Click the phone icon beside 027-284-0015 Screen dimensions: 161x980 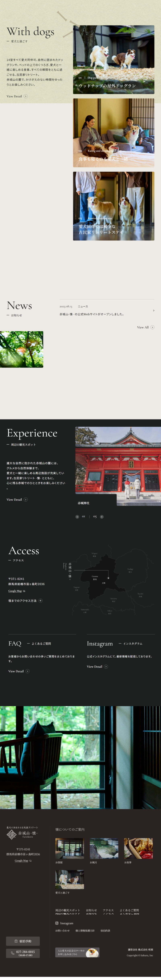click(x=12, y=953)
